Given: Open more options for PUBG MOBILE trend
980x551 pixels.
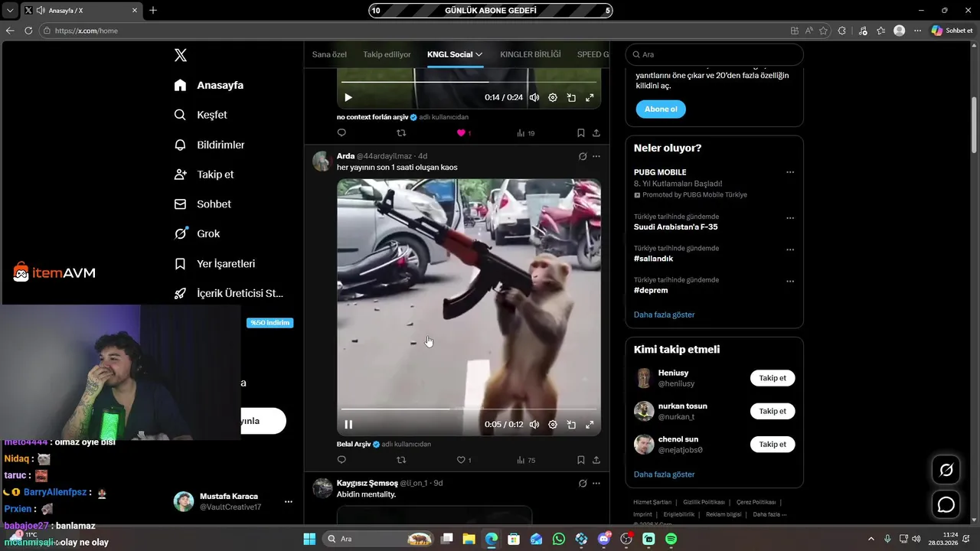Looking at the screenshot, I should (790, 172).
